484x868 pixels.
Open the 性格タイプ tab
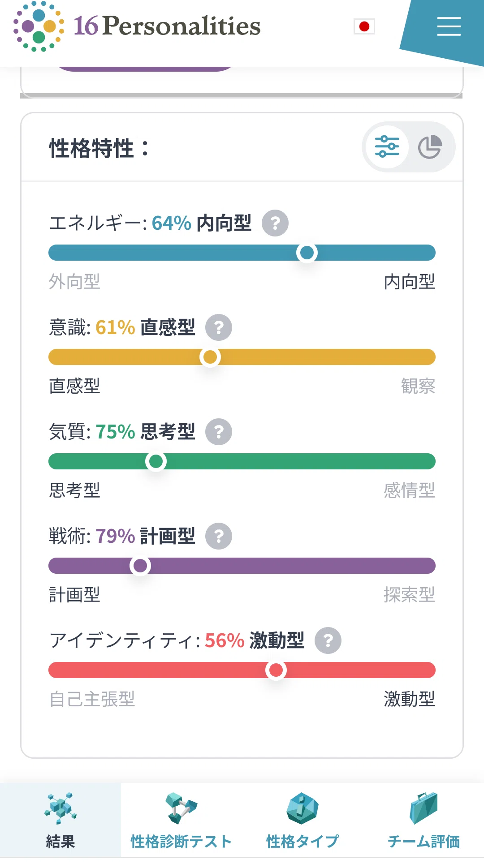click(302, 820)
